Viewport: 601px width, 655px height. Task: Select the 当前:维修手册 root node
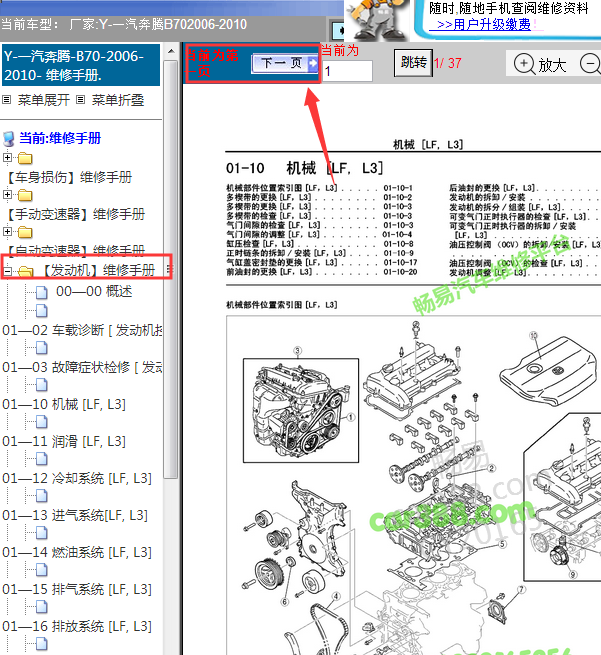pos(60,138)
